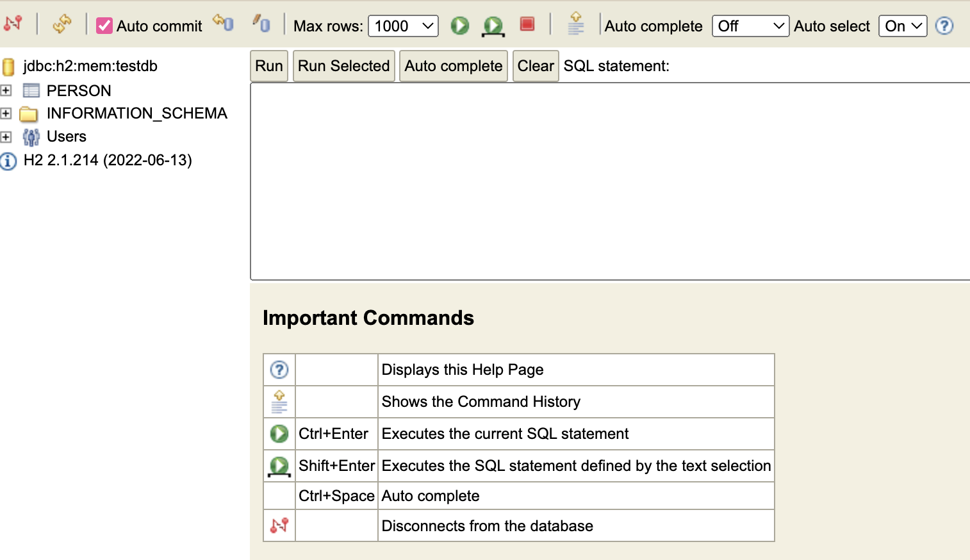The width and height of the screenshot is (970, 560).
Task: Click the Refresh icon in the toolbar
Action: coord(62,24)
